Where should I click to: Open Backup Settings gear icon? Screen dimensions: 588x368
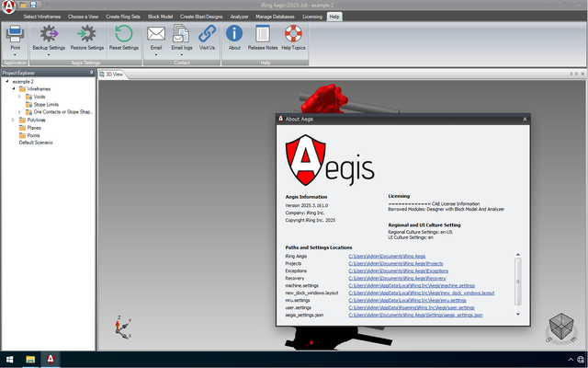click(49, 33)
